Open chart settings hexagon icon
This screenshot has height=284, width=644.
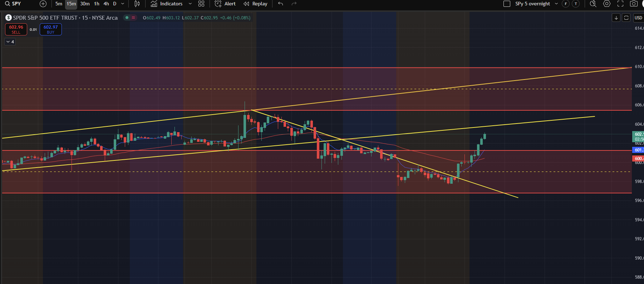tap(607, 4)
